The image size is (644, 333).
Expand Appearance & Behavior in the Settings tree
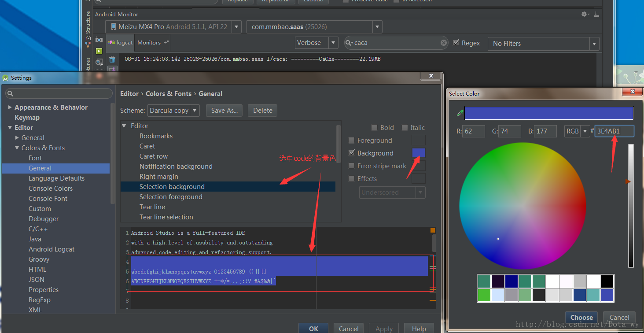tap(10, 107)
